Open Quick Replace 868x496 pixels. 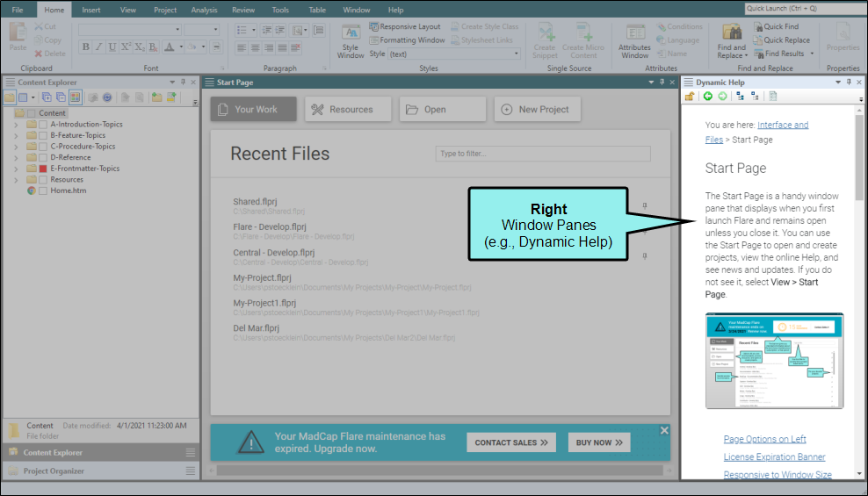(x=782, y=40)
